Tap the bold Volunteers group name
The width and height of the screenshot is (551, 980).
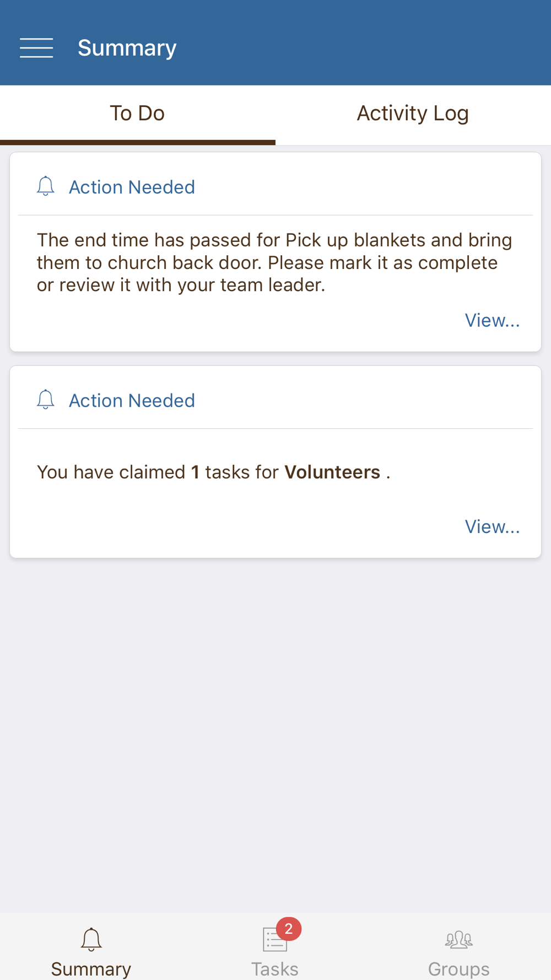332,472
